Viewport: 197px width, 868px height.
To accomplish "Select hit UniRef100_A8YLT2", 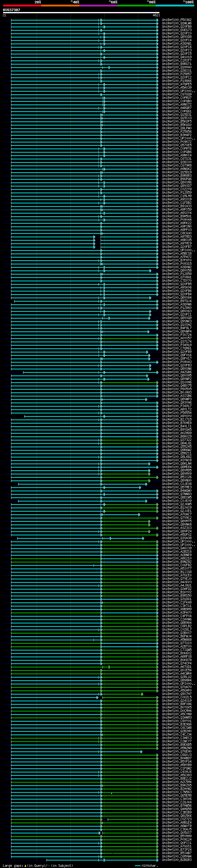I will click(177, 410).
